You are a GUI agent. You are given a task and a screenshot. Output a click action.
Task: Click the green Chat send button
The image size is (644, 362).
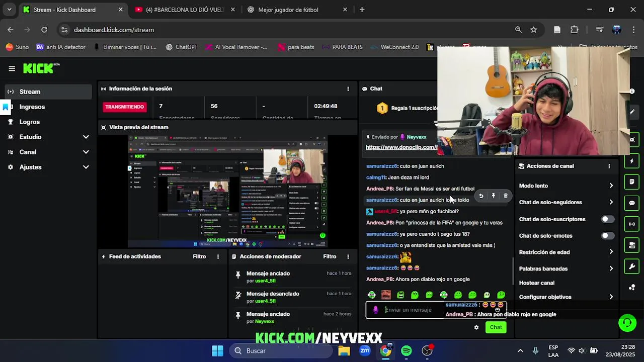pyautogui.click(x=496, y=327)
